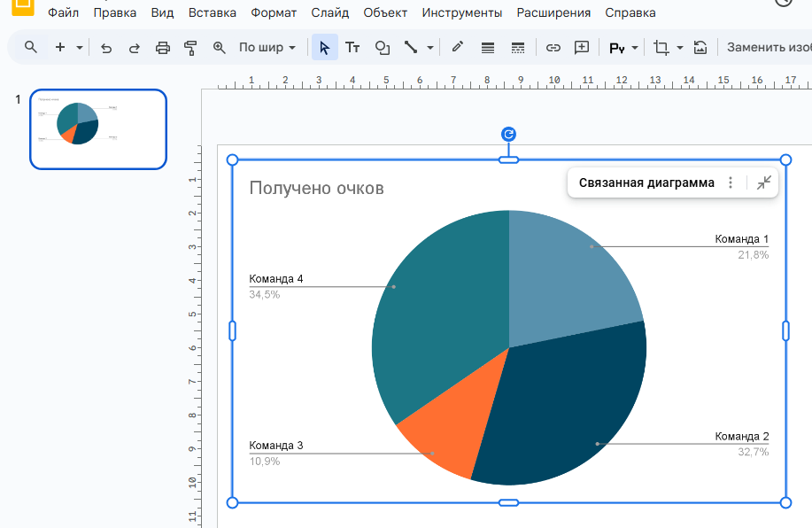Add a comment
Viewport: 812px width, 528px height.
[582, 48]
